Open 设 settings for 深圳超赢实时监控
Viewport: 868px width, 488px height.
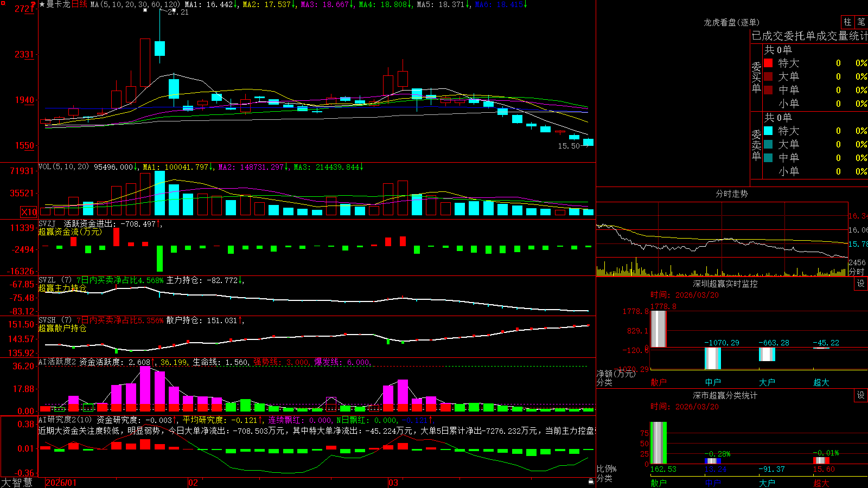861,284
